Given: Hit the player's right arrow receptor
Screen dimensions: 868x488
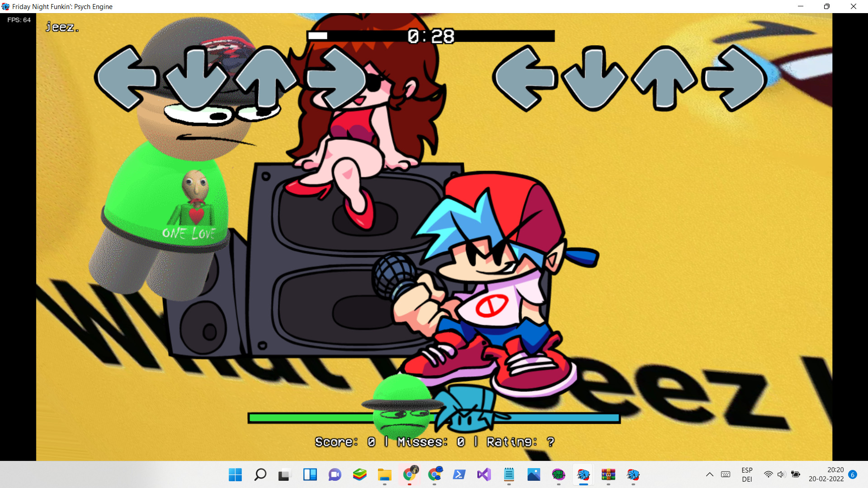Looking at the screenshot, I should pyautogui.click(x=734, y=78).
